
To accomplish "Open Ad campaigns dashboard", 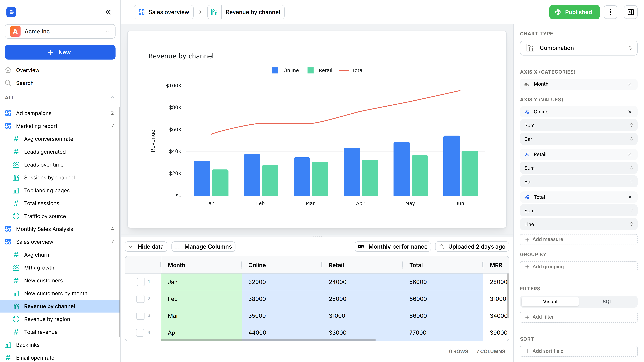I will tap(60, 113).
